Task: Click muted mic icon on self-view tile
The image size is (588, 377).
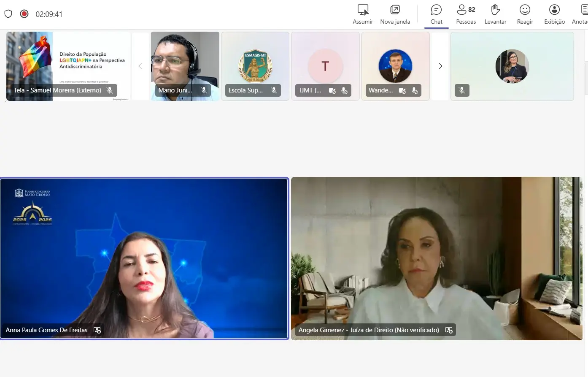Action: 462,90
